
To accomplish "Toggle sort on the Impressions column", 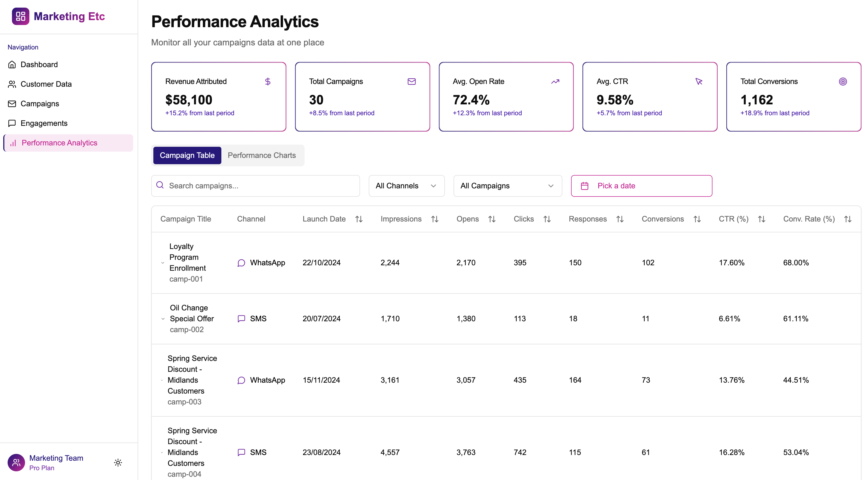I will tap(435, 219).
